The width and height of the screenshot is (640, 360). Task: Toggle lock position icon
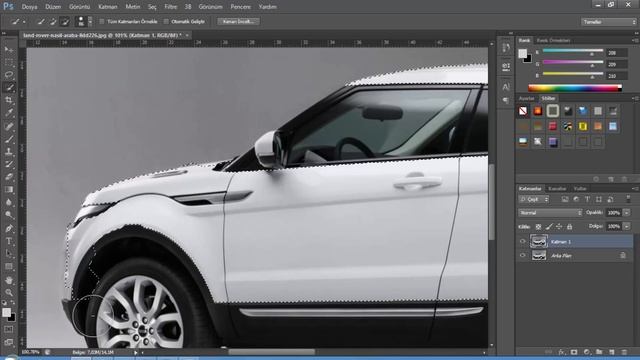tap(559, 227)
